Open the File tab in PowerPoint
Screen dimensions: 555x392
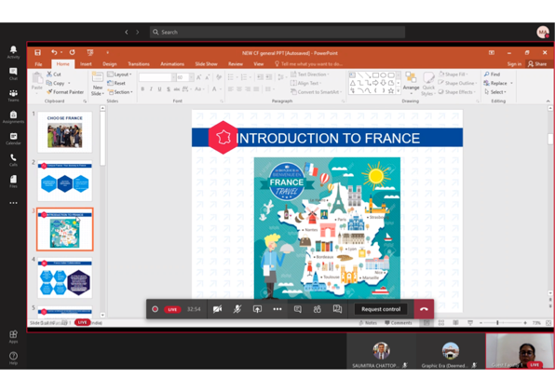[x=38, y=64]
